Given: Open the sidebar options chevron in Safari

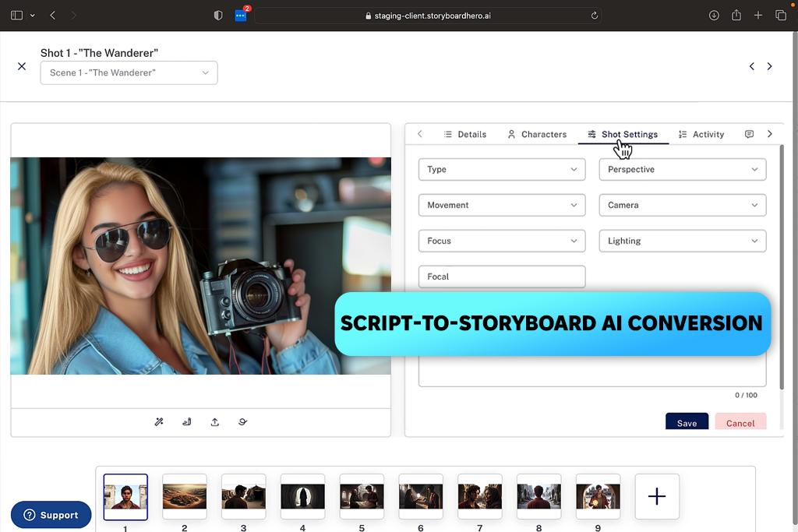Looking at the screenshot, I should (x=33, y=16).
